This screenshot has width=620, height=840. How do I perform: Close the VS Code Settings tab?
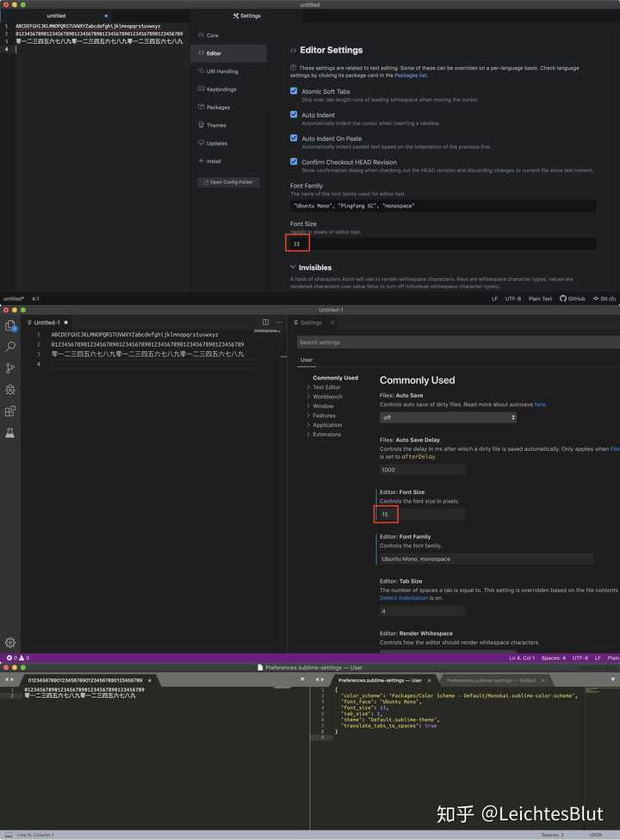click(x=332, y=323)
